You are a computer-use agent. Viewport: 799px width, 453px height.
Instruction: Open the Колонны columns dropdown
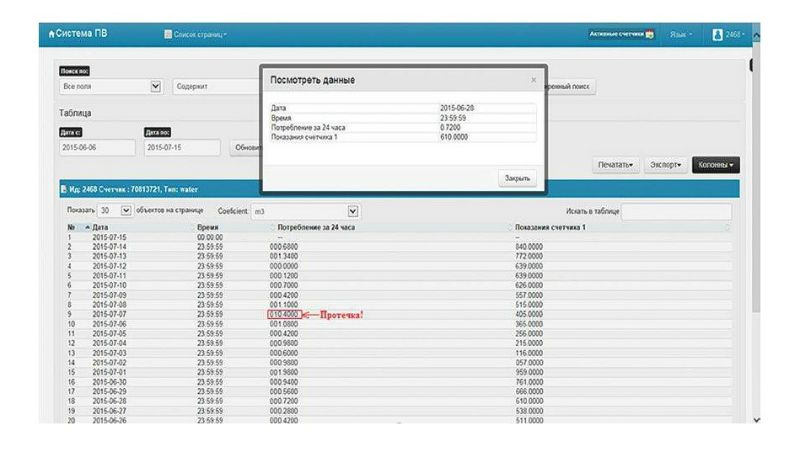[715, 164]
